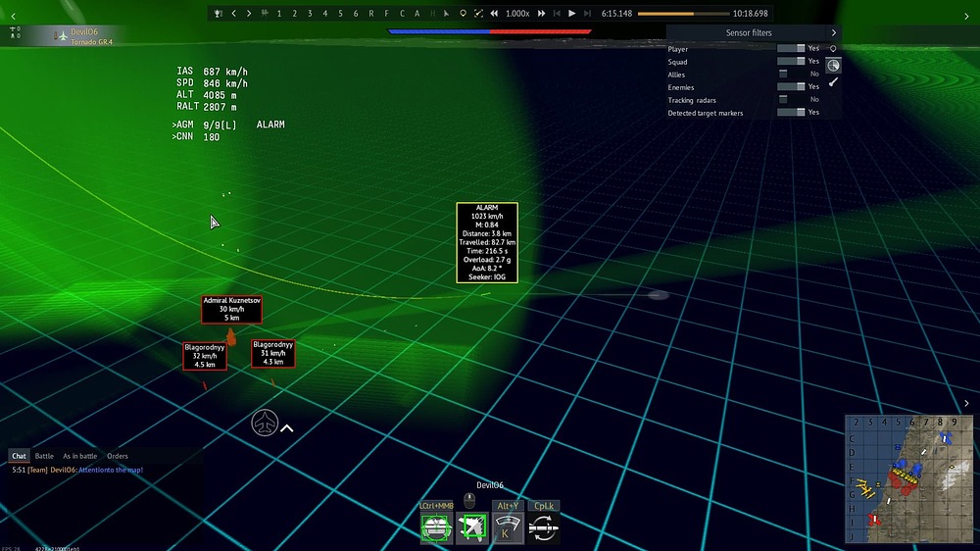Select the A camera mode

pyautogui.click(x=416, y=13)
